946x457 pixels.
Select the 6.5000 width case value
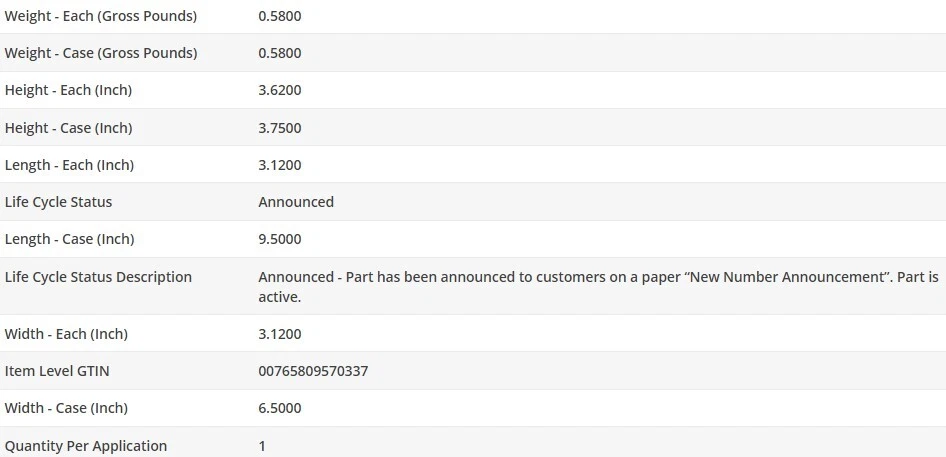pos(279,408)
